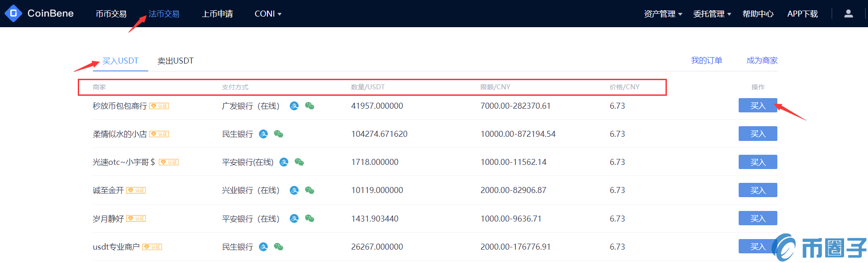Open 法币交易 in the top nav
The width and height of the screenshot is (868, 263).
(x=164, y=14)
